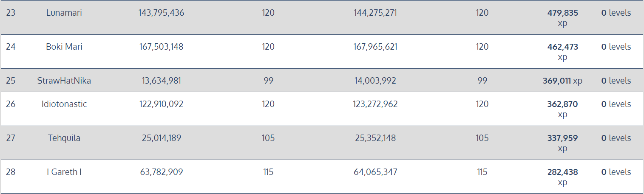644x194 pixels.
Task: Click StrawHatNika's 369,011 xp gain
Action: point(562,81)
